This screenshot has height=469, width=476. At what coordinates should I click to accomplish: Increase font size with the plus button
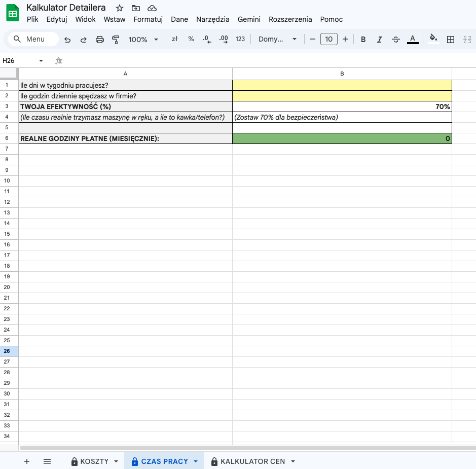[x=345, y=40]
